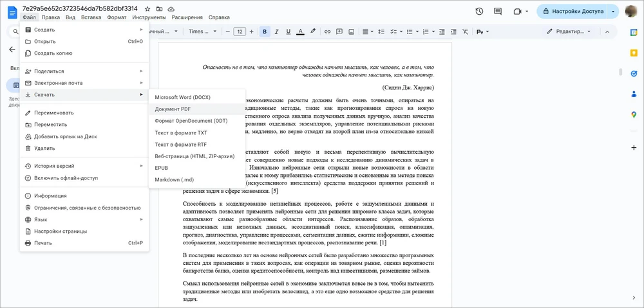Image resolution: width=644 pixels, height=308 pixels.
Task: Click the insert link icon
Action: (x=328, y=32)
